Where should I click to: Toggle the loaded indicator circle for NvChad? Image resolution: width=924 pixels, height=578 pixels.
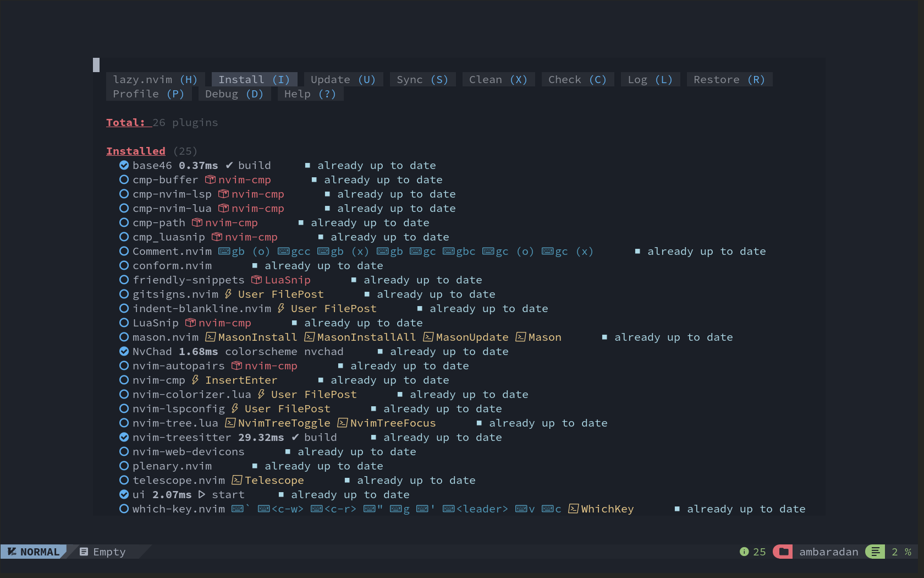[124, 351]
